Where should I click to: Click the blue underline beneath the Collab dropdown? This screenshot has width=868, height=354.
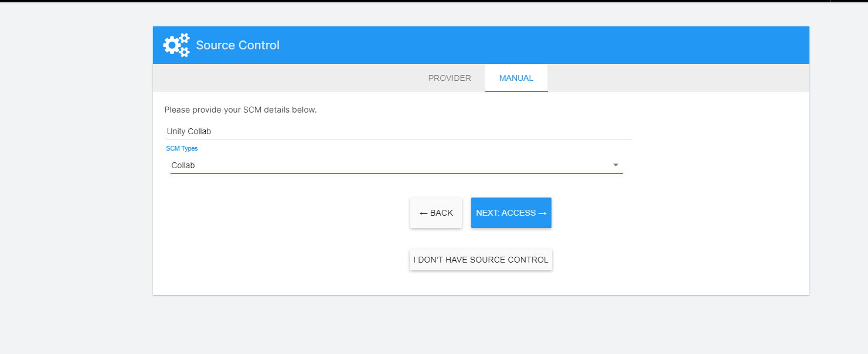(x=396, y=173)
